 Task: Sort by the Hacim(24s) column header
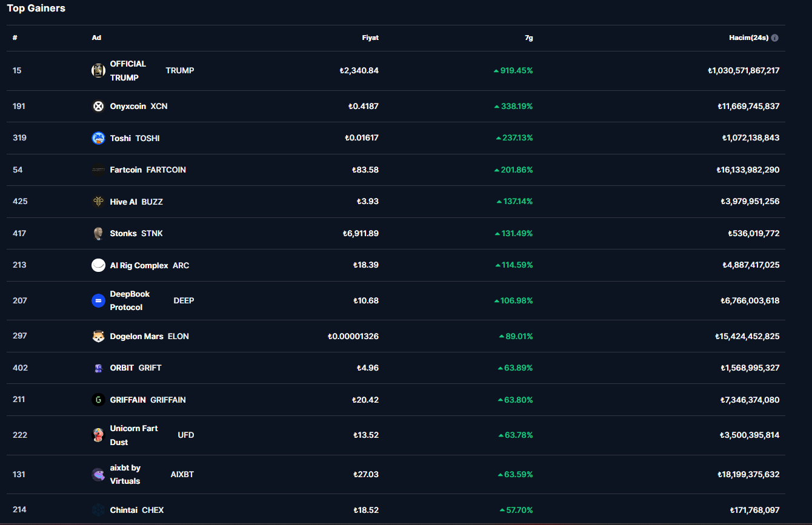click(x=748, y=38)
